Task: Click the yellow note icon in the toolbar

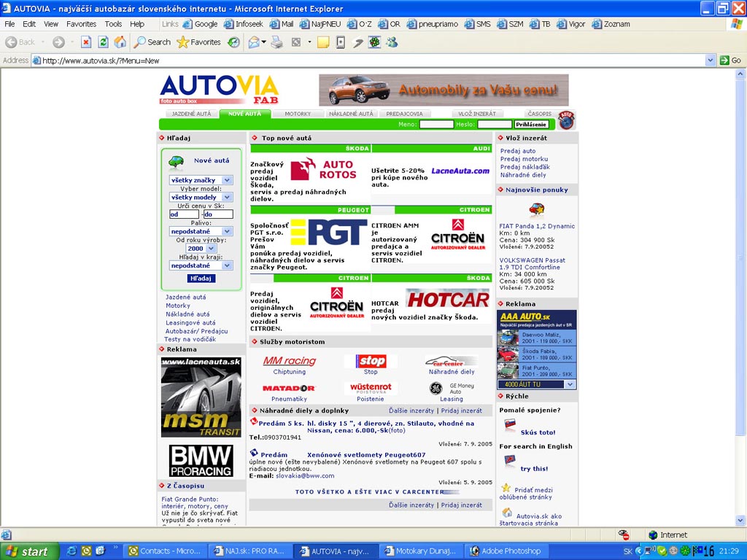Action: coord(323,42)
